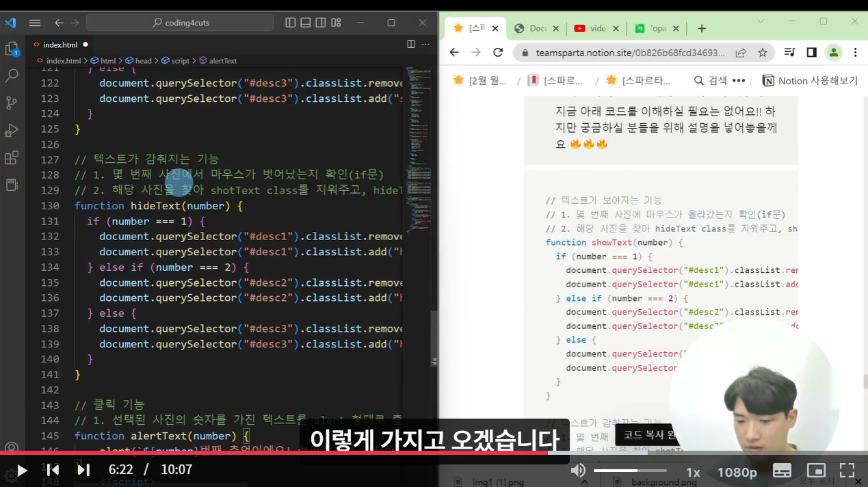Toggle the secondary side bar layout icon
868x487 pixels.
point(321,23)
